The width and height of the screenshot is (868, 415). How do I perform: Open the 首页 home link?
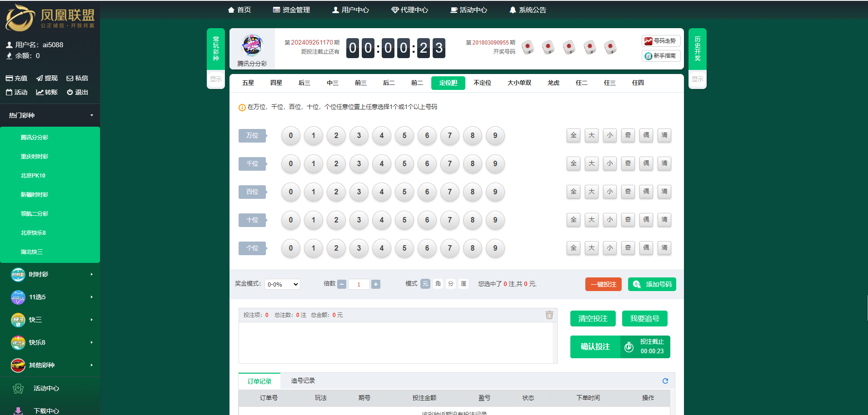pos(239,10)
